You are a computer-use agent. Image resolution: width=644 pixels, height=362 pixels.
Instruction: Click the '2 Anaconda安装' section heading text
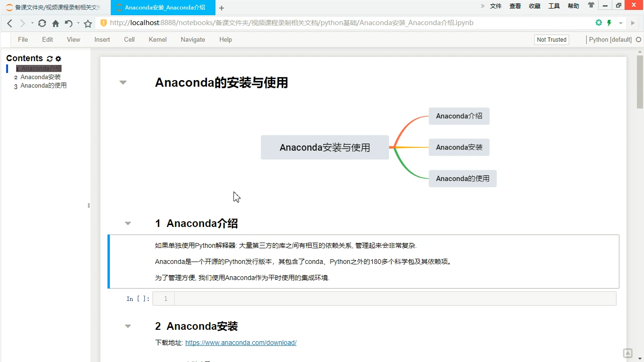coord(197,326)
